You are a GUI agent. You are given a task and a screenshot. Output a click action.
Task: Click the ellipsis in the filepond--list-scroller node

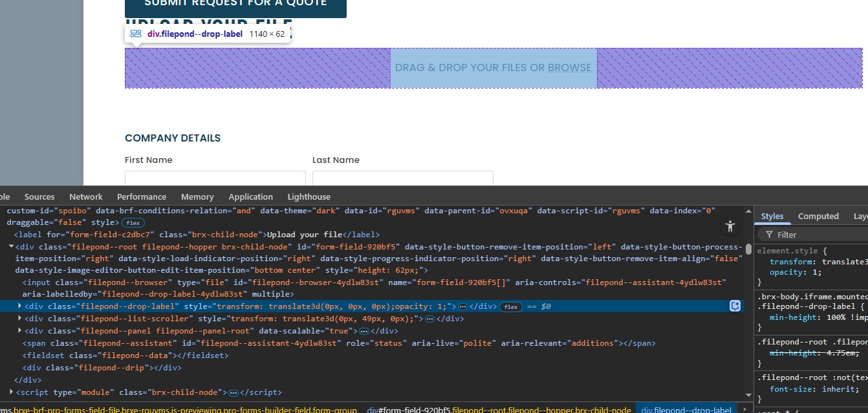click(x=430, y=319)
